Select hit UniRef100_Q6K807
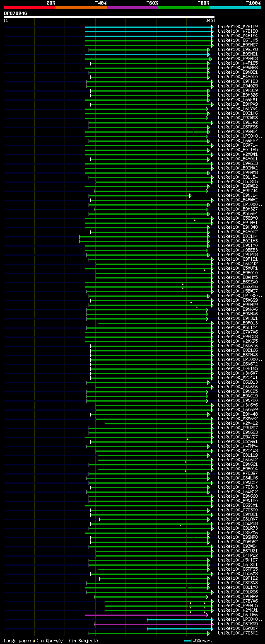The width and height of the screenshot is (265, 644). tap(238, 629)
